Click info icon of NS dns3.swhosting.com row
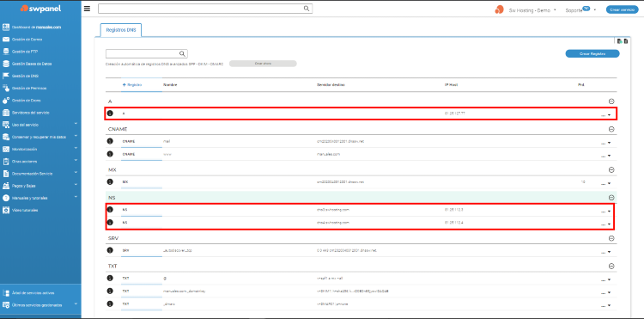The width and height of the screenshot is (644, 319). click(110, 210)
